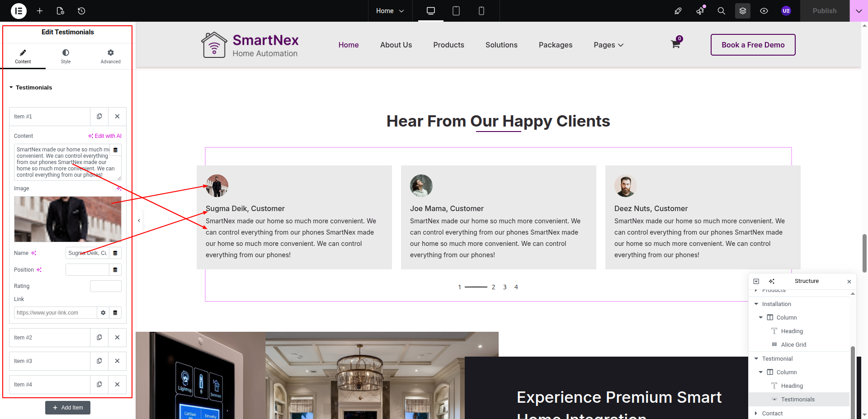Go to testimonial slide 2
Image resolution: width=868 pixels, height=419 pixels.
coord(493,287)
